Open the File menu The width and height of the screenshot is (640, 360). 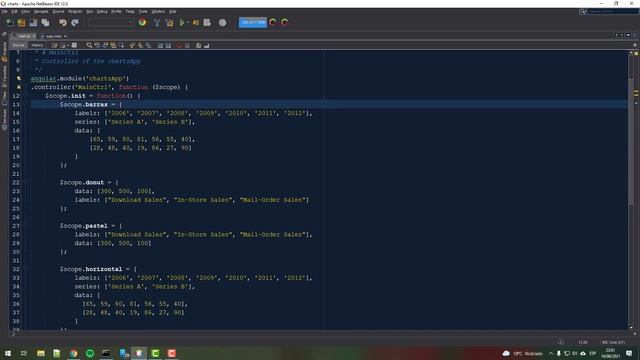[4, 11]
